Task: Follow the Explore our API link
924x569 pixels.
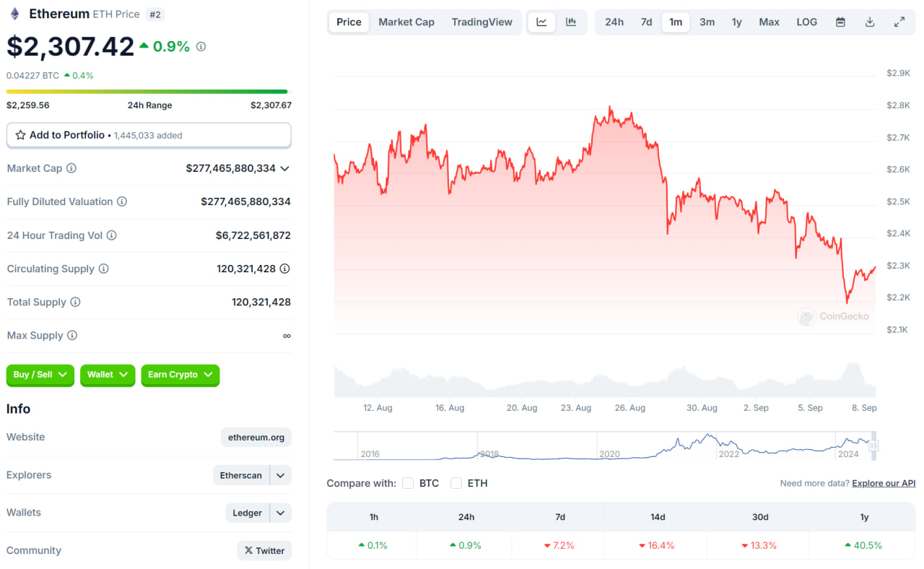Action: pos(884,483)
